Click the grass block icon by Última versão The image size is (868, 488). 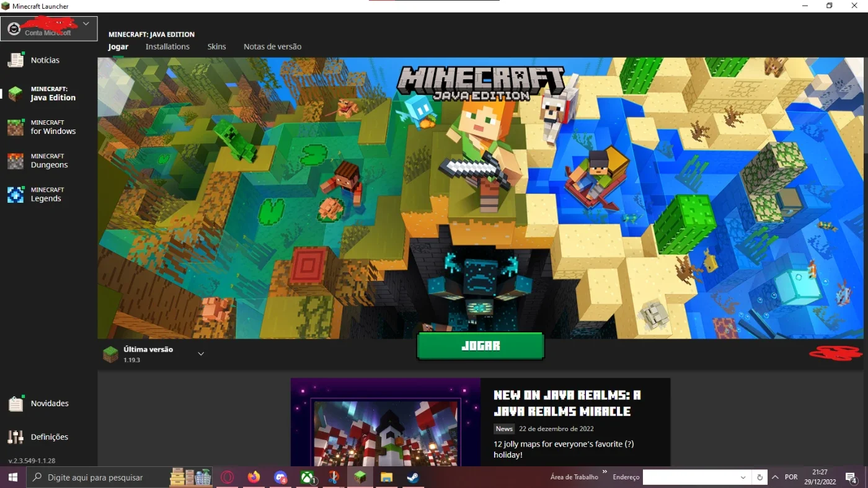pos(110,354)
